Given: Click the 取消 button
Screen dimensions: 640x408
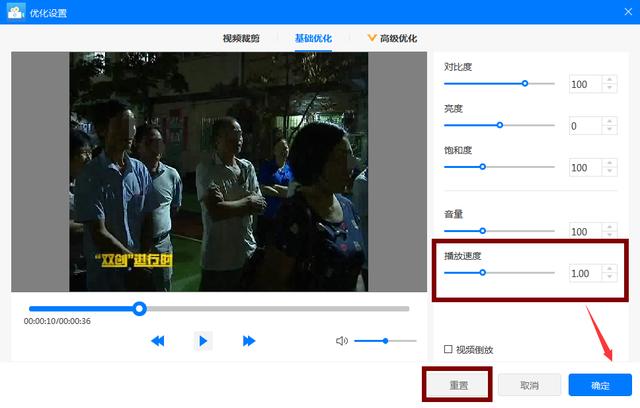Looking at the screenshot, I should pos(528,385).
